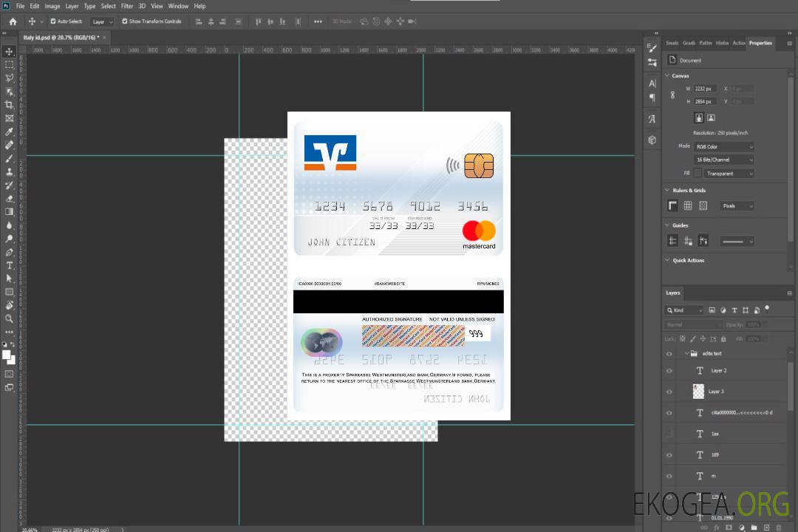Filter layers by type layers icon

[x=734, y=310]
